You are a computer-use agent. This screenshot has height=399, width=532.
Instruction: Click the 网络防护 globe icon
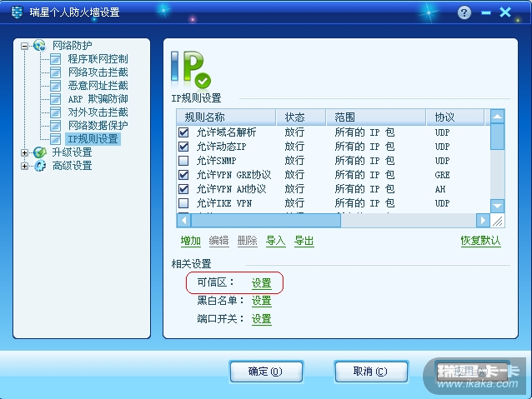click(39, 46)
